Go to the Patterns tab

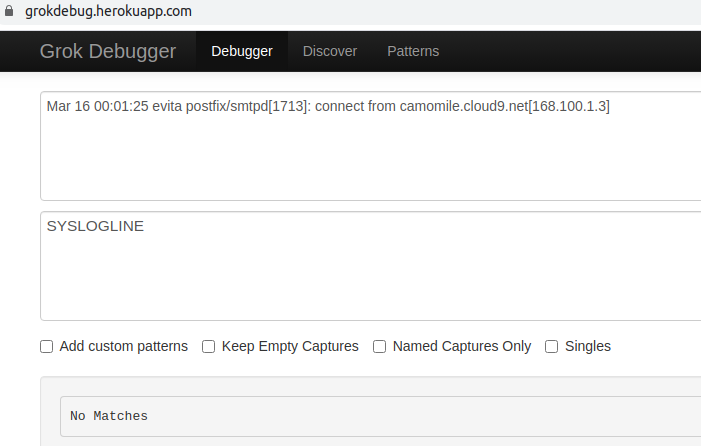point(413,51)
